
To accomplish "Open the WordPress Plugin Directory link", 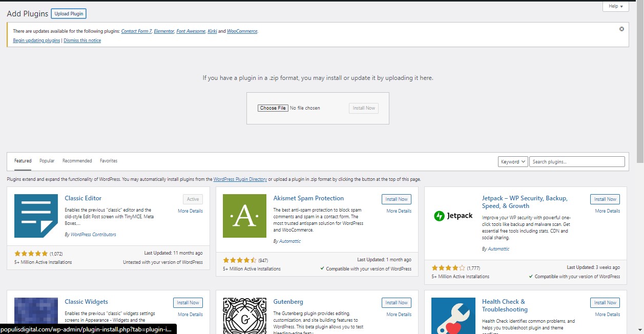I will 240,179.
